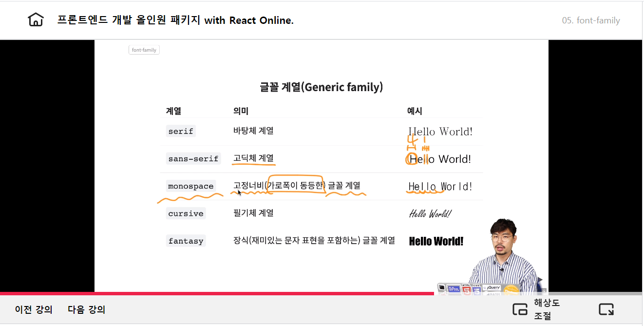
Task: Click the fantasy 'Hello World!' example
Action: pos(436,241)
